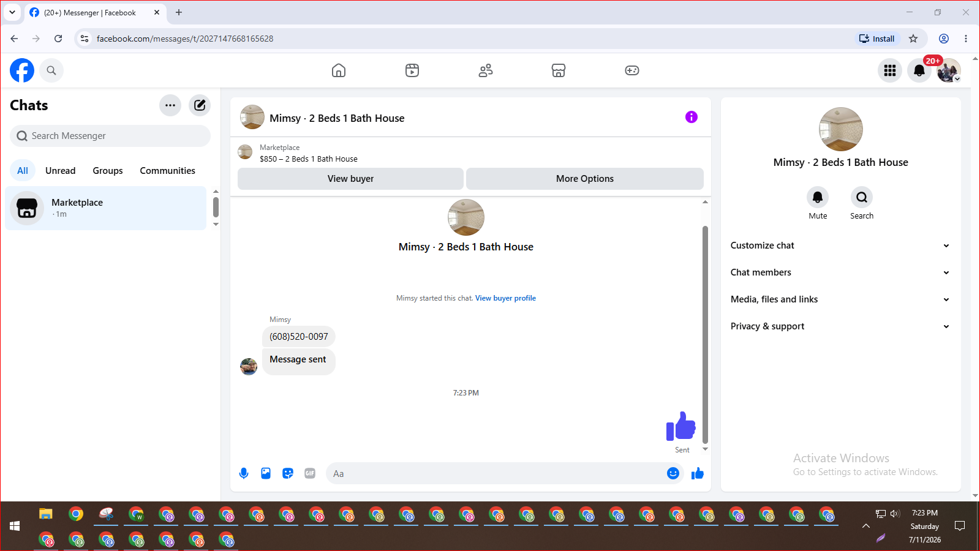Go to the Home feed icon
Viewport: 980px width, 551px height.
pyautogui.click(x=339, y=70)
